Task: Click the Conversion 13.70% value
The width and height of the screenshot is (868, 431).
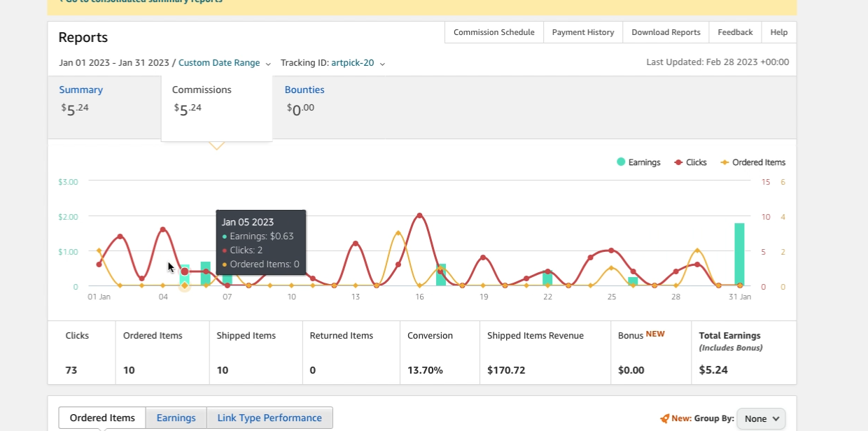Action: [x=425, y=370]
